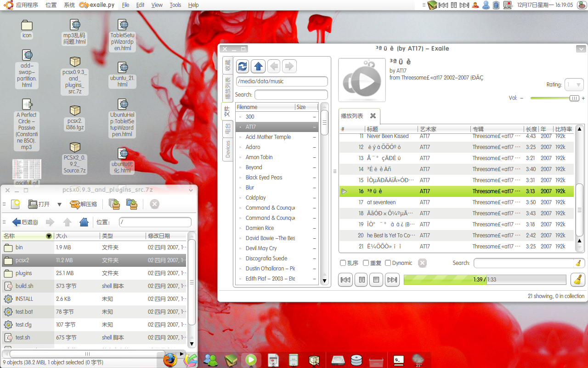Create new archive in archive manager

pyautogui.click(x=17, y=204)
